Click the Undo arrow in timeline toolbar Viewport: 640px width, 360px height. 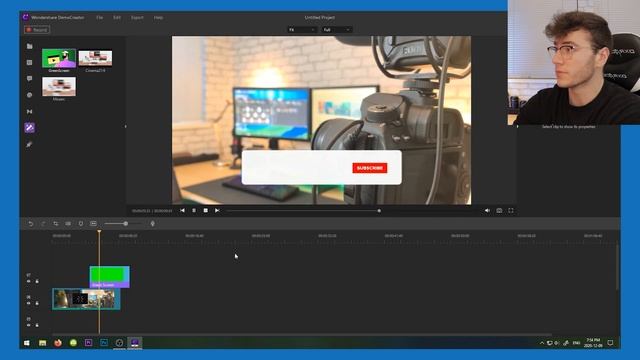point(31,224)
